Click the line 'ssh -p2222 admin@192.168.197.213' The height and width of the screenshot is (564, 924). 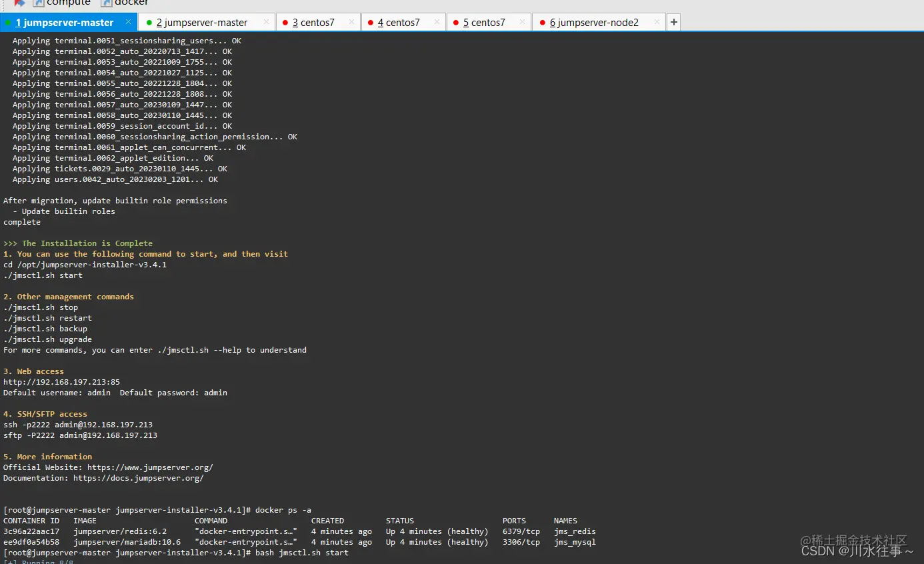(78, 425)
